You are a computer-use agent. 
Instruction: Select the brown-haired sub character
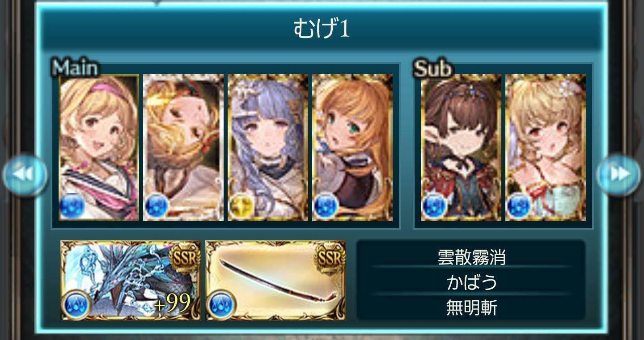[461, 147]
